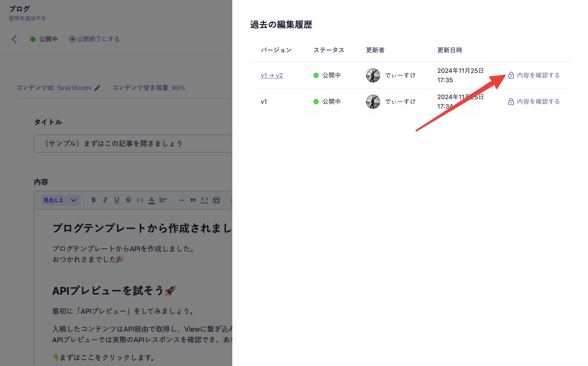Insert inline code
Viewport: 588px width, 366px height.
(140, 200)
